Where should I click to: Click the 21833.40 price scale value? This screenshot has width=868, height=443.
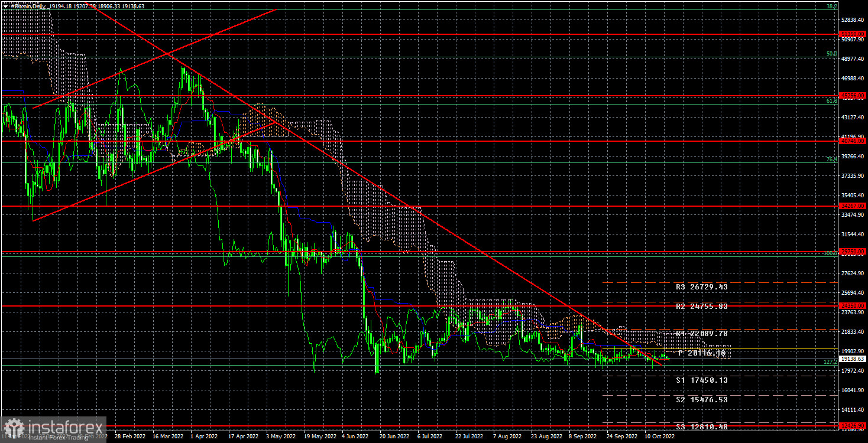(x=853, y=332)
